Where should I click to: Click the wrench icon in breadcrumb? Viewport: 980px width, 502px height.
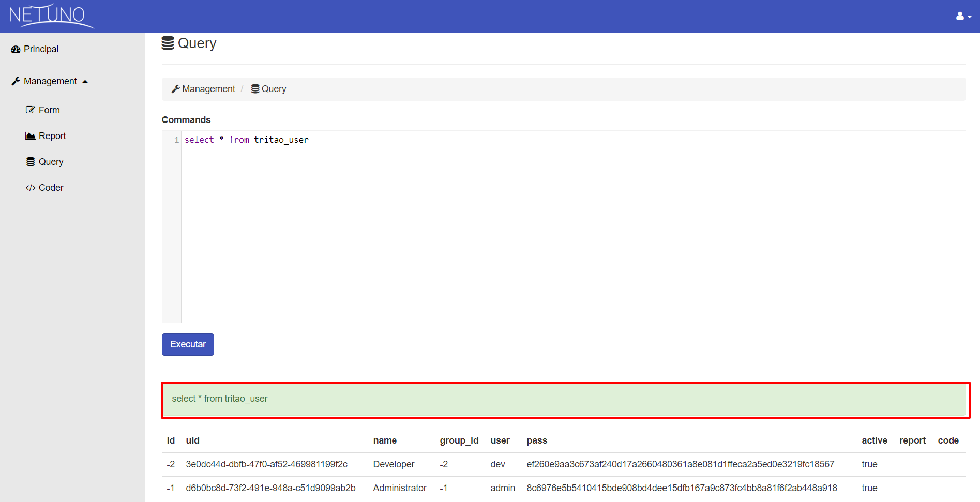click(x=176, y=89)
